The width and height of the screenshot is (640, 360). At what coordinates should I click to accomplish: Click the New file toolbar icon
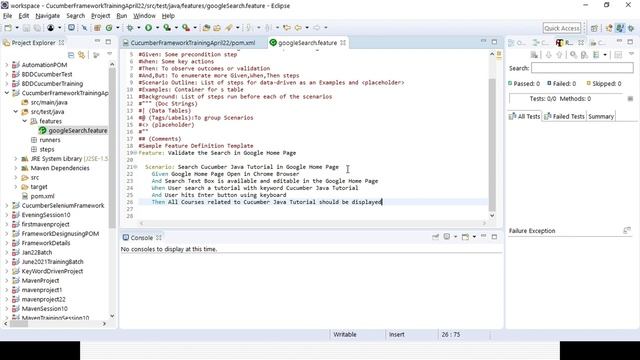[x=8, y=28]
